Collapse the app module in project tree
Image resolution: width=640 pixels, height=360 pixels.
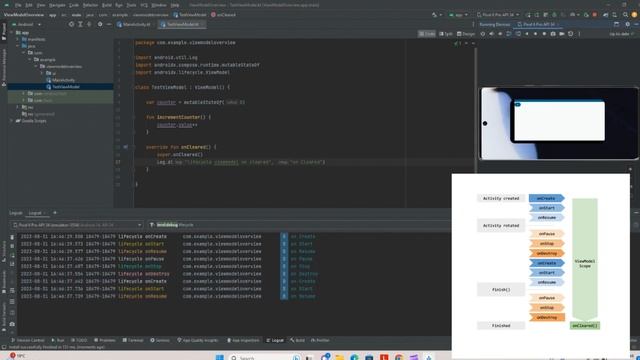(12, 33)
